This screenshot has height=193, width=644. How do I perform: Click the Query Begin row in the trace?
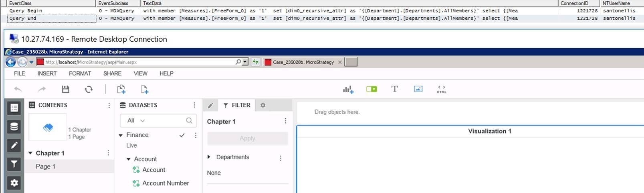[x=322, y=11]
